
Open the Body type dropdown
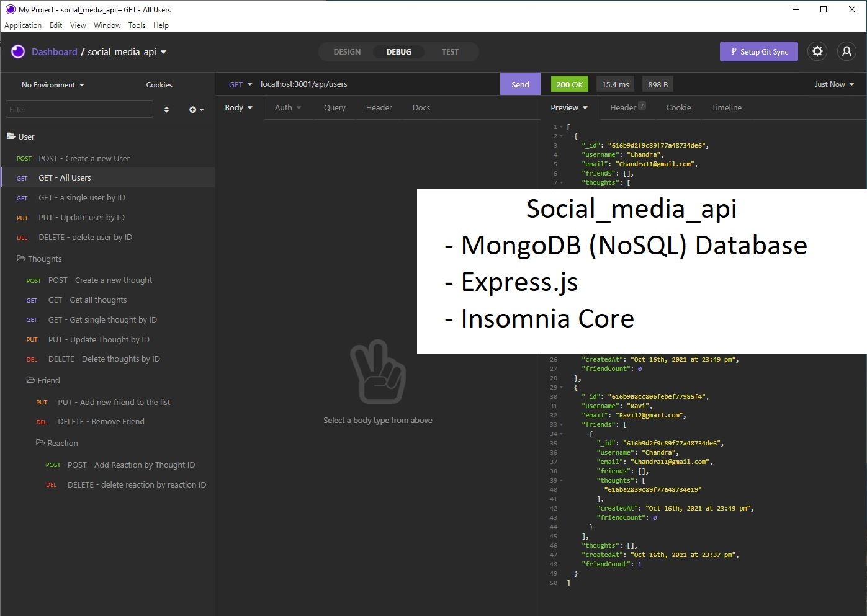(239, 107)
